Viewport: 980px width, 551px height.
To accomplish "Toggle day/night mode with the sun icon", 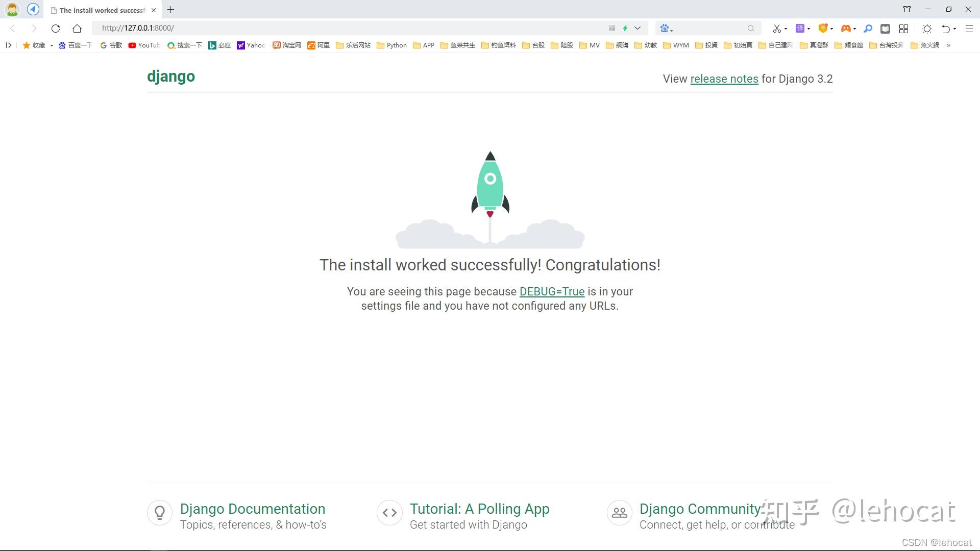I will (927, 28).
